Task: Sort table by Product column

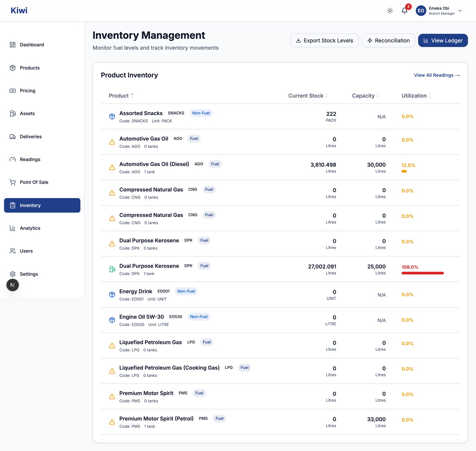Action: (x=121, y=96)
